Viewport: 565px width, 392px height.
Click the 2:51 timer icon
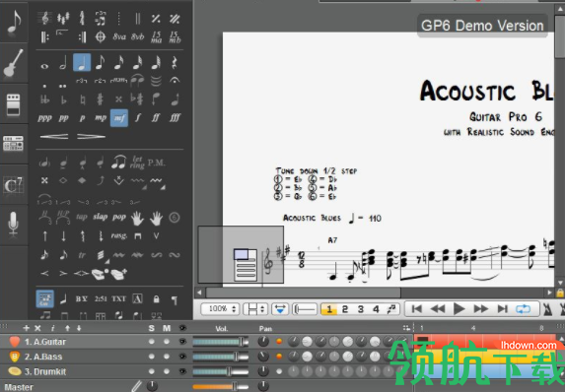click(x=101, y=298)
